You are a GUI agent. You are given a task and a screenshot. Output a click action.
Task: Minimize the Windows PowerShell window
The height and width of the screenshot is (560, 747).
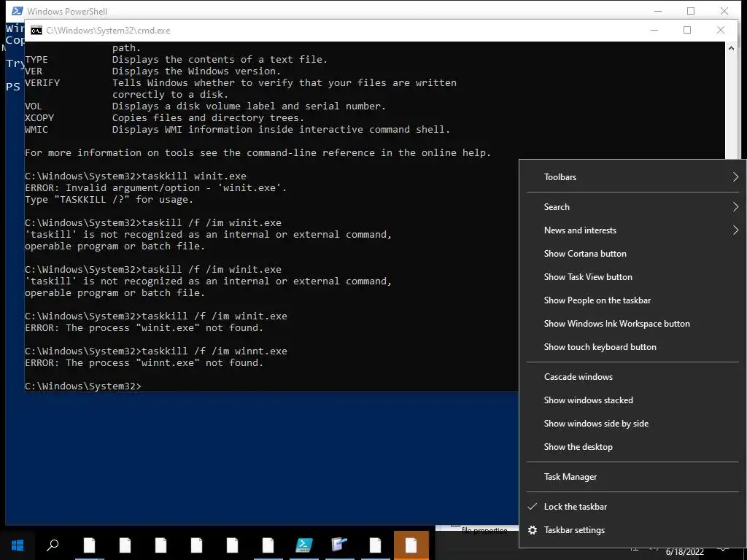pyautogui.click(x=658, y=10)
